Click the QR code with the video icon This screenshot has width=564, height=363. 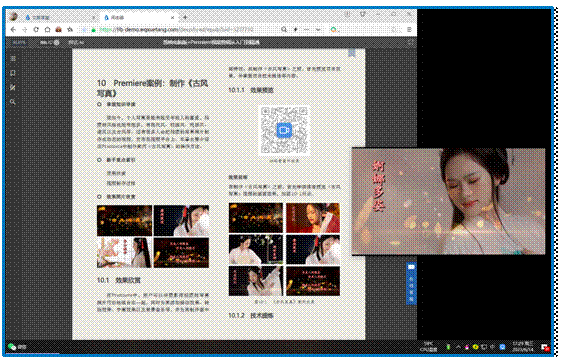(x=284, y=130)
